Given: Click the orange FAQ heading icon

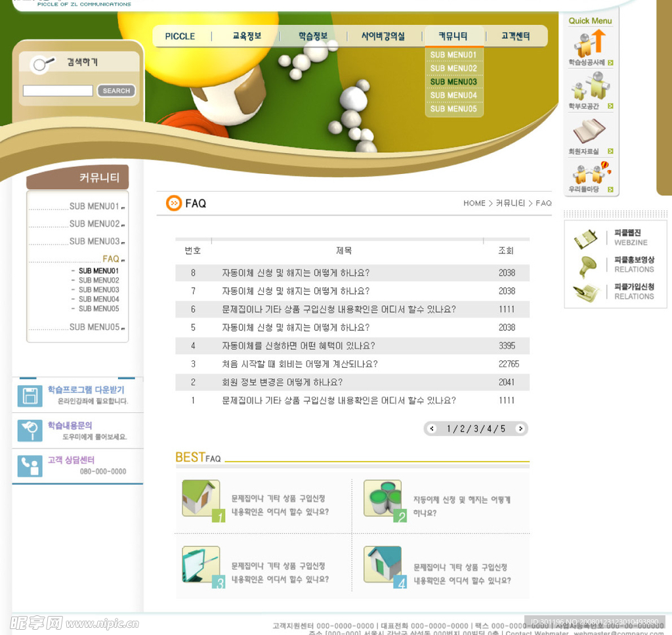Looking at the screenshot, I should coord(173,203).
